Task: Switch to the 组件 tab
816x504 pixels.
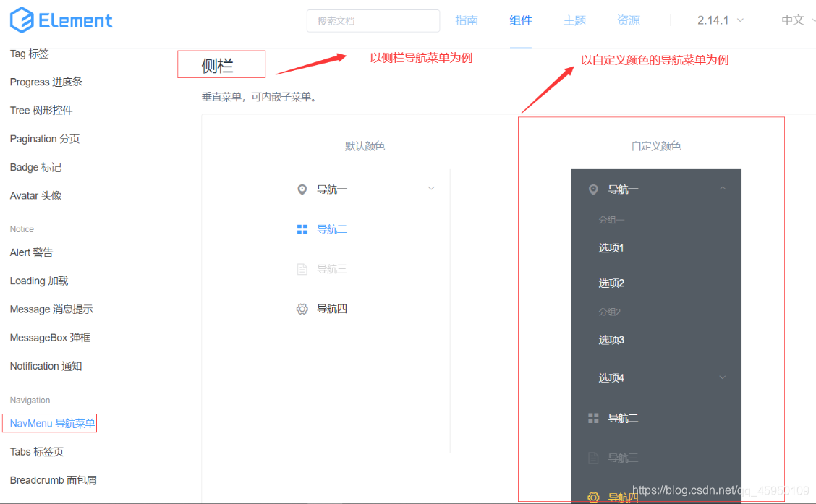Action: tap(520, 20)
